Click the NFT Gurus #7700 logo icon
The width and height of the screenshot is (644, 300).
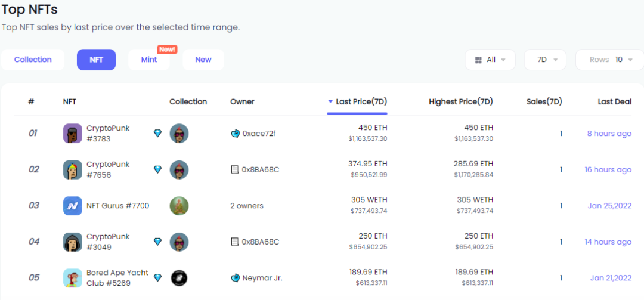pos(73,206)
